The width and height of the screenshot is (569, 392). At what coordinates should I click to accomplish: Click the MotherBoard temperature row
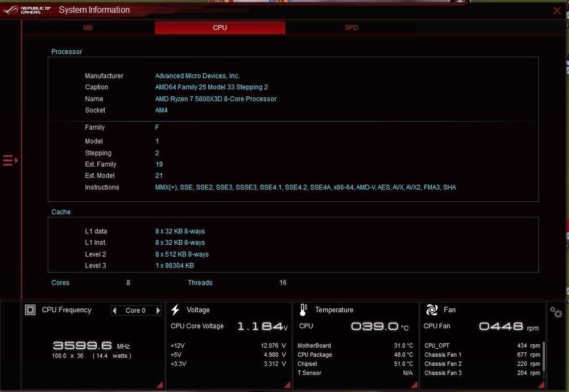click(355, 345)
